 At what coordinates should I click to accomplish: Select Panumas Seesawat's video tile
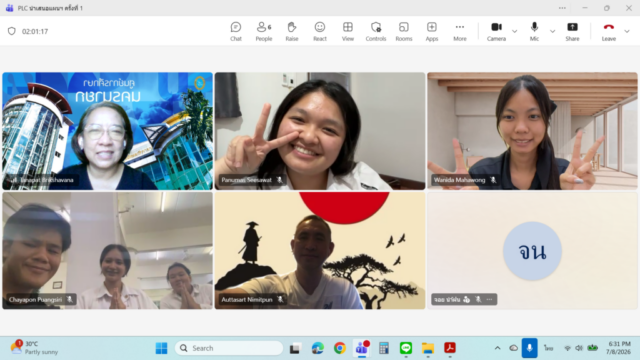coord(320,131)
